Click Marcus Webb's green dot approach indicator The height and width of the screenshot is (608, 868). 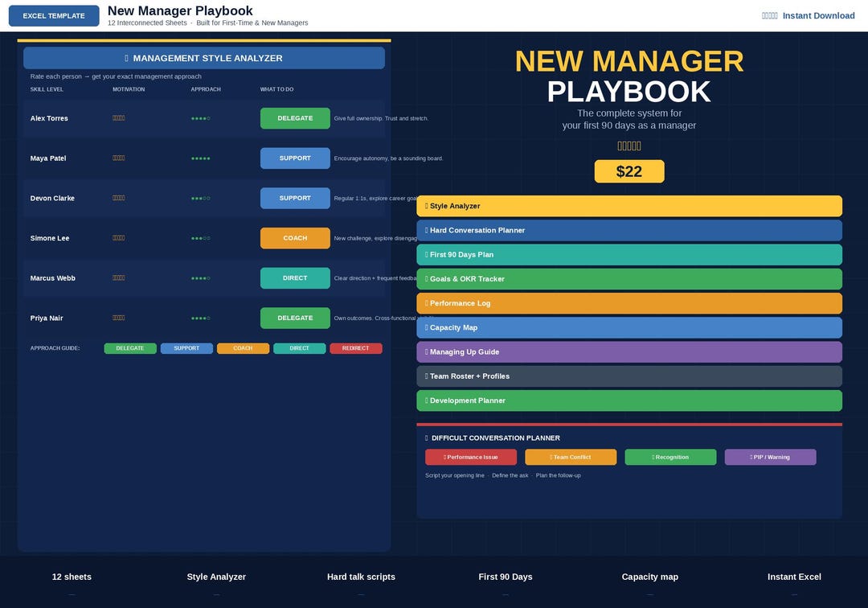[200, 278]
